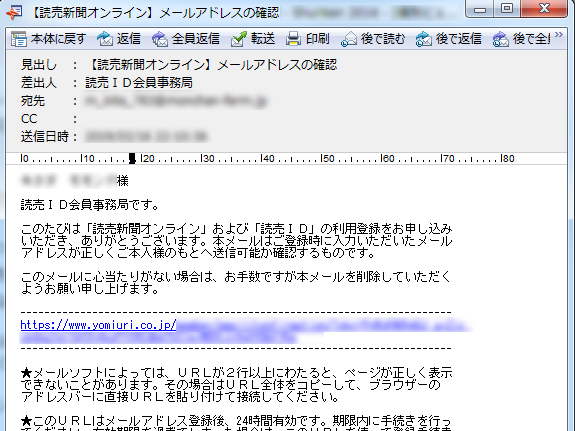Viewport: 575px width, 431px height.
Task: Click the mail app icon in the title bar
Action: [14, 13]
